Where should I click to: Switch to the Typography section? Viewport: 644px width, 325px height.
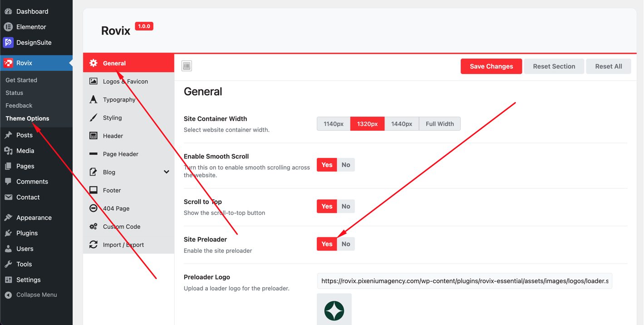(129, 99)
